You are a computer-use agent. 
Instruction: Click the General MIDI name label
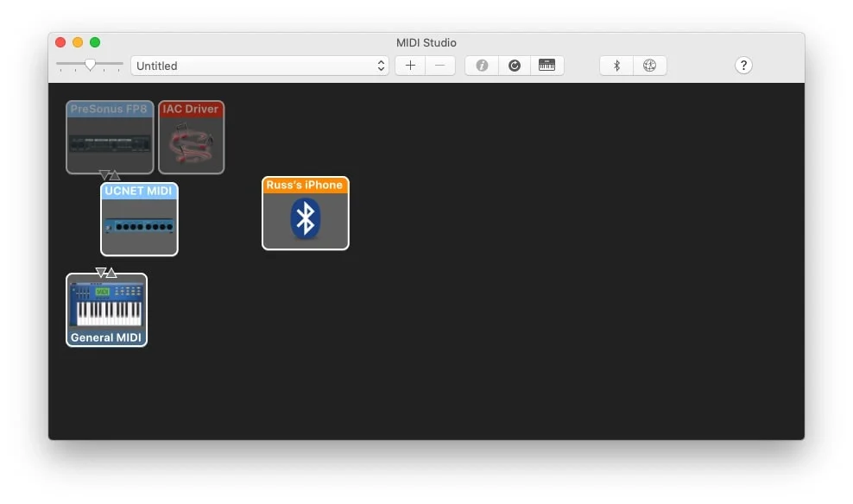pyautogui.click(x=106, y=337)
